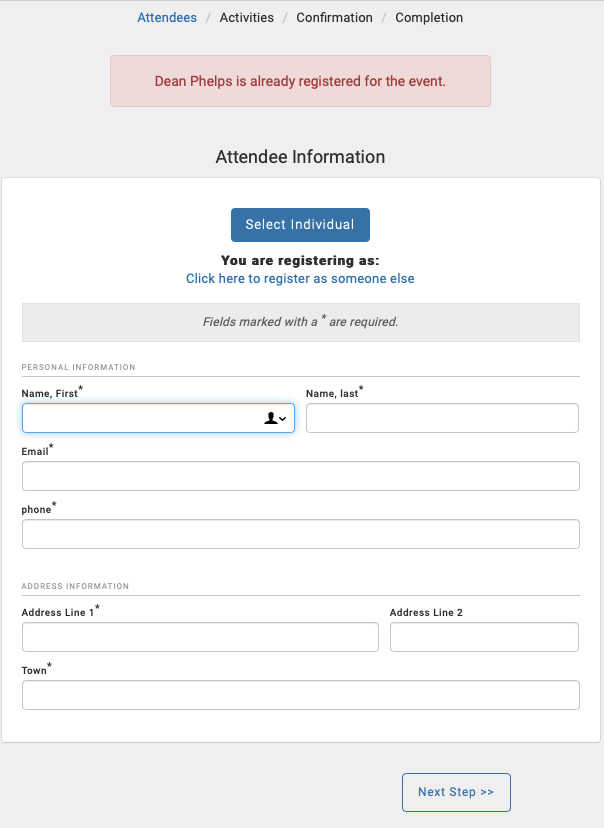
Task: Select the Name, last text box
Action: pos(442,417)
